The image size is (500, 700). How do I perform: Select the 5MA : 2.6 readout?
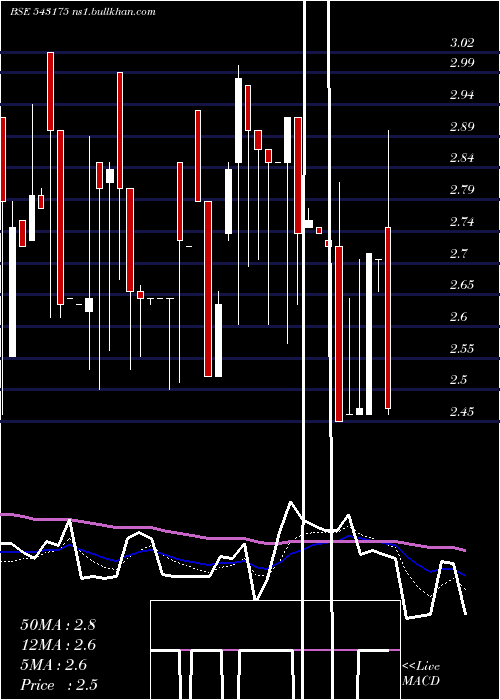coord(54,665)
